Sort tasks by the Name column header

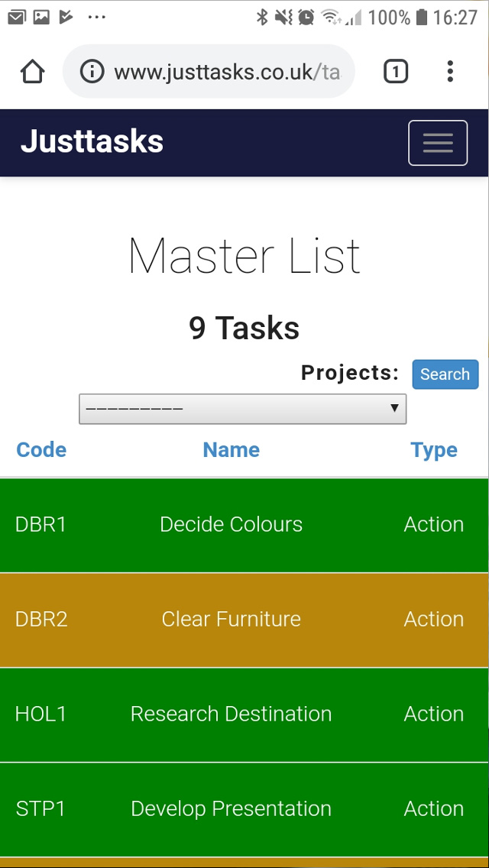(231, 450)
